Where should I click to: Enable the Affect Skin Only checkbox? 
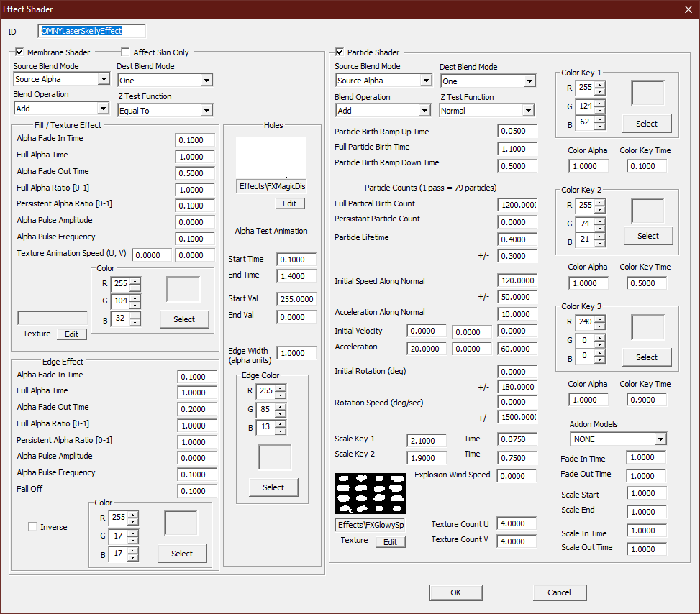coord(126,52)
